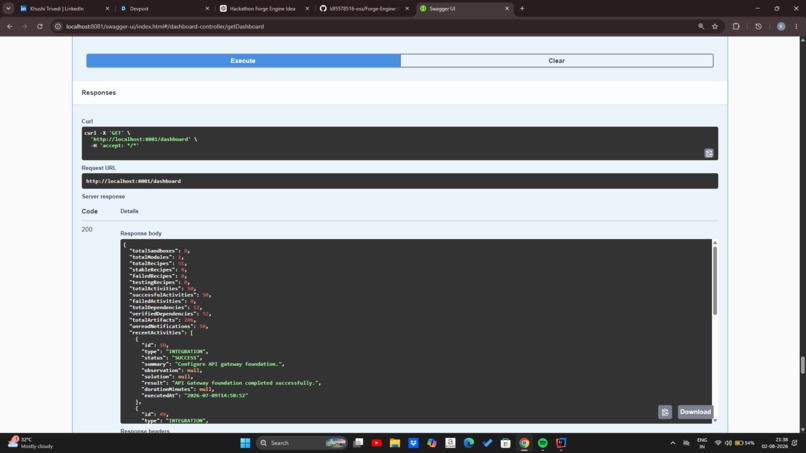Switch to GitHub Forge-Engine tab
806x453 pixels.
[363, 9]
